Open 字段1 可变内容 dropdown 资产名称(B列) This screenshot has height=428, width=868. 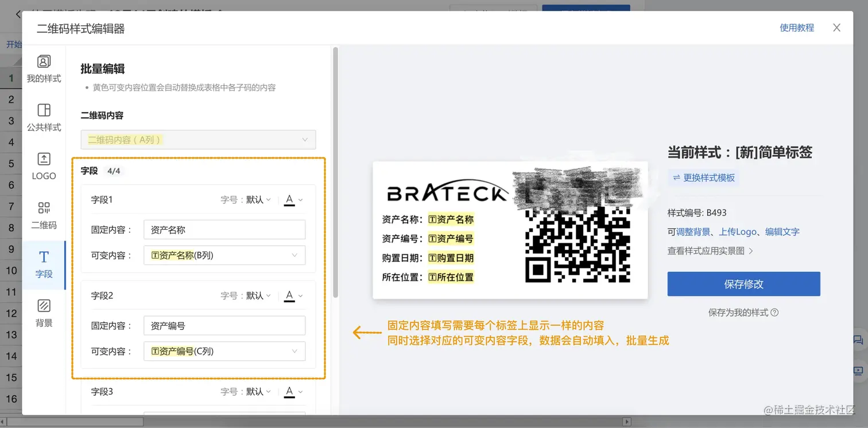224,255
